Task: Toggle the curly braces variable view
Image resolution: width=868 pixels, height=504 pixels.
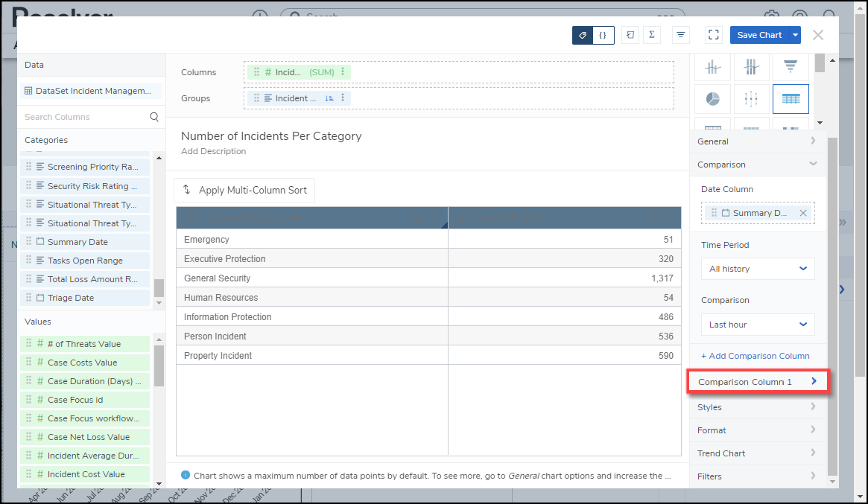Action: click(603, 35)
